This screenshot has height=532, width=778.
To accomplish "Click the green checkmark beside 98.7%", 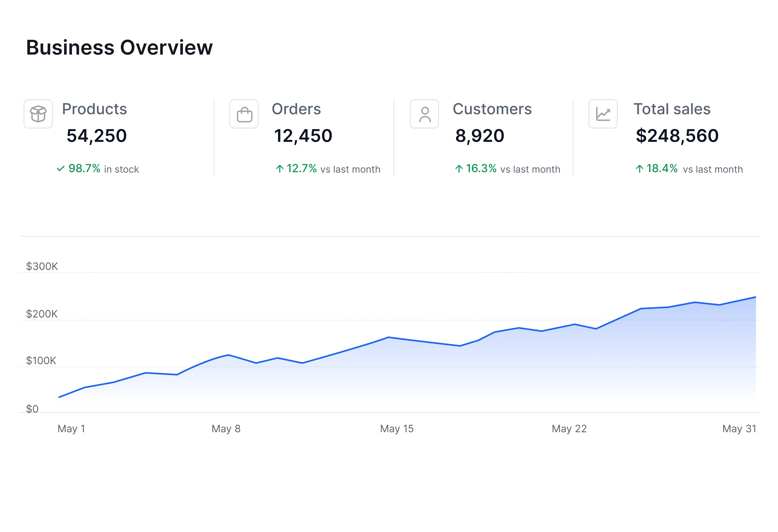I will (x=61, y=168).
